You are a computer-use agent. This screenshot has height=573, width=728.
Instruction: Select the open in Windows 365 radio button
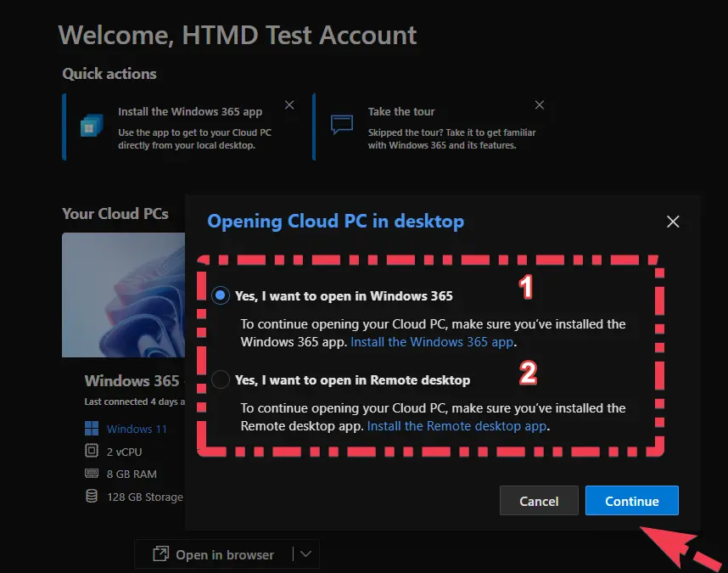click(220, 295)
